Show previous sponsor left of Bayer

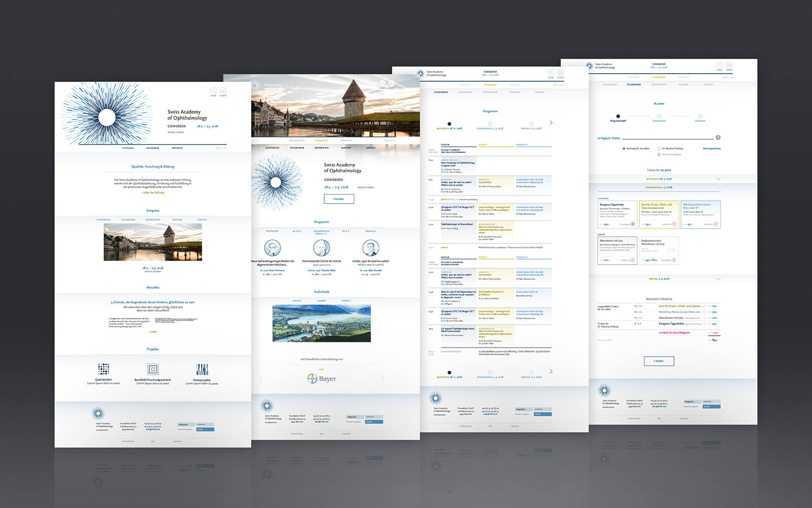click(261, 378)
